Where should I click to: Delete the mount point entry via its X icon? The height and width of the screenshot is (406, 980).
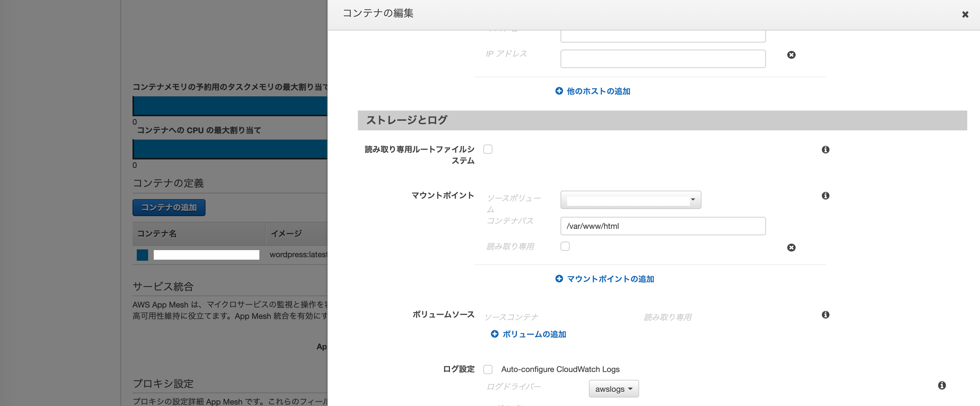(791, 247)
